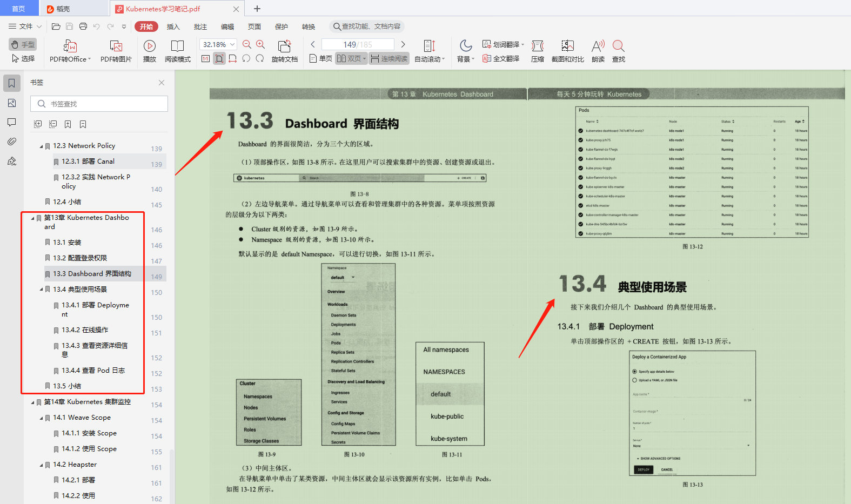Start 朗读 read aloud
This screenshot has width=851, height=504.
[598, 51]
